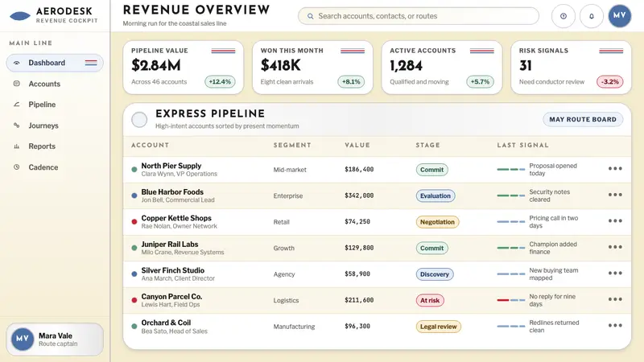Click the Aerodesk logo icon
The image size is (644, 362).
coord(19,16)
